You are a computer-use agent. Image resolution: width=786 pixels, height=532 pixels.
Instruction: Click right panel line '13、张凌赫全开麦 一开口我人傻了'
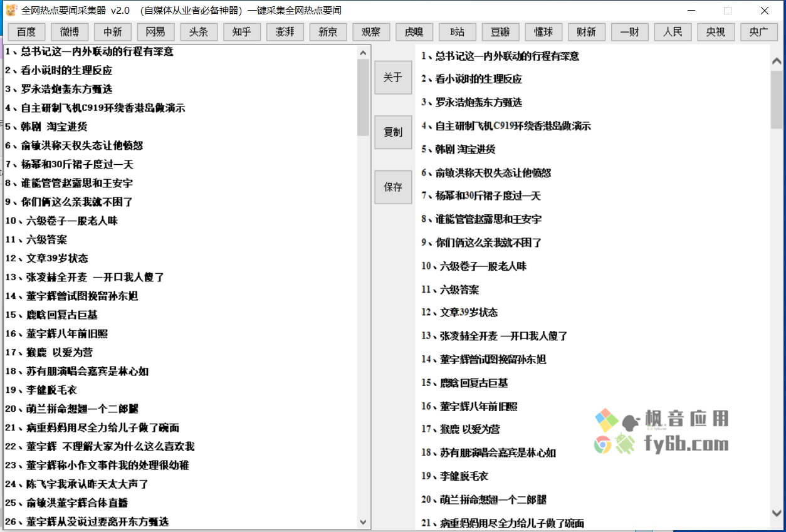pos(495,336)
